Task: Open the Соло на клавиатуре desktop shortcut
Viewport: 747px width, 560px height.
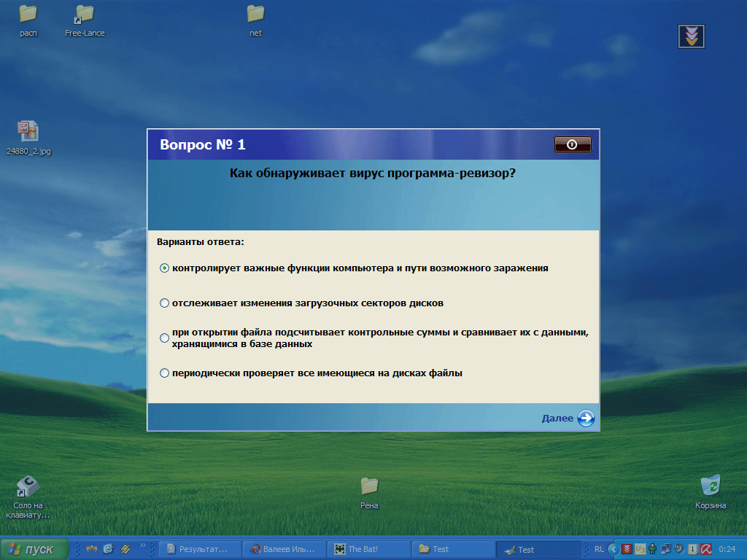Action: pyautogui.click(x=27, y=487)
